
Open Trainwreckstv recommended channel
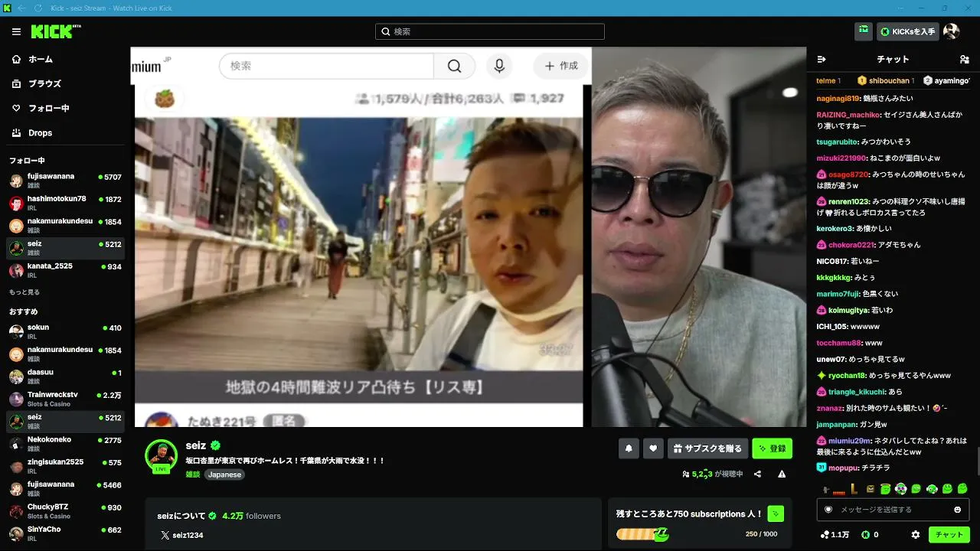65,399
